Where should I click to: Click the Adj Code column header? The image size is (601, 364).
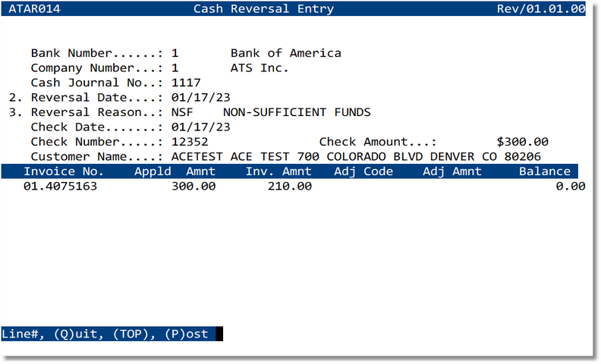click(363, 171)
